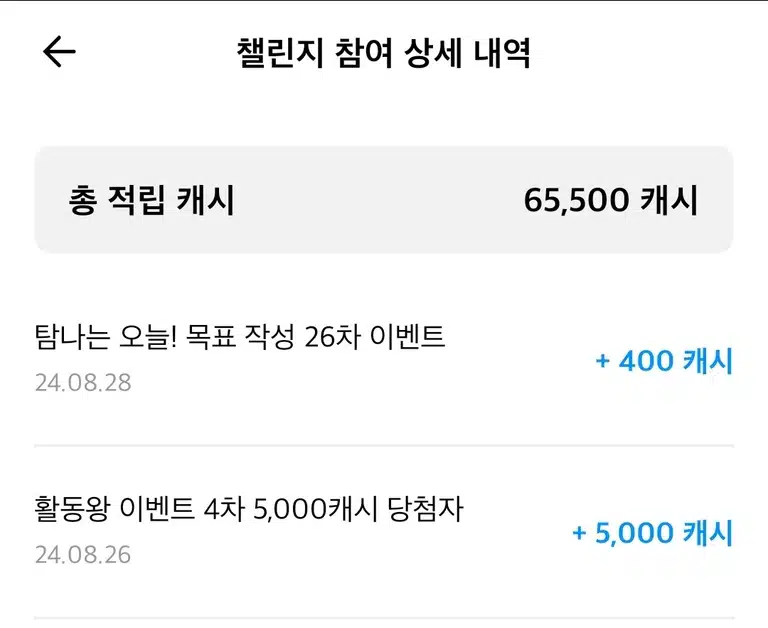Image resolution: width=768 pixels, height=628 pixels.
Task: Click the divider below the 활동왕 entry
Action: pos(384,618)
